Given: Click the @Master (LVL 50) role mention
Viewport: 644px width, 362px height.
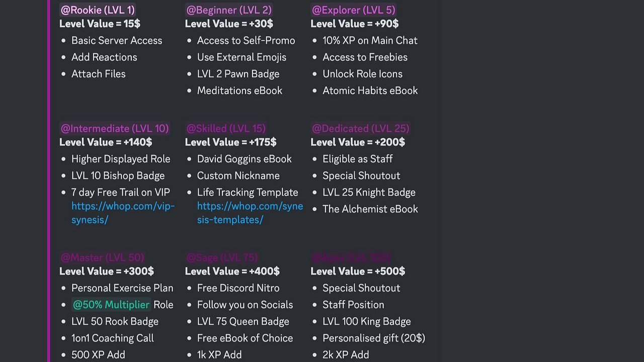Looking at the screenshot, I should click(x=103, y=257).
